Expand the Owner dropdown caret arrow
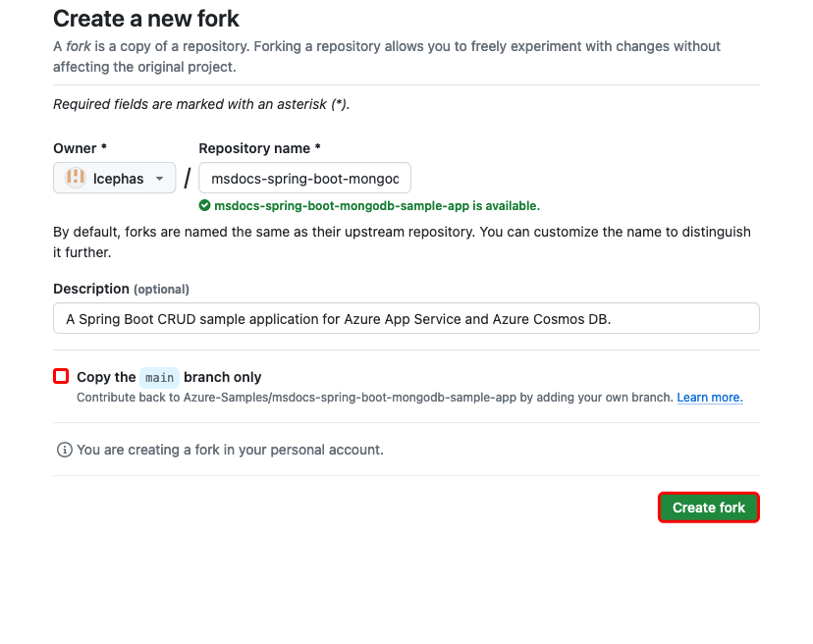The width and height of the screenshot is (813, 644). tap(160, 179)
